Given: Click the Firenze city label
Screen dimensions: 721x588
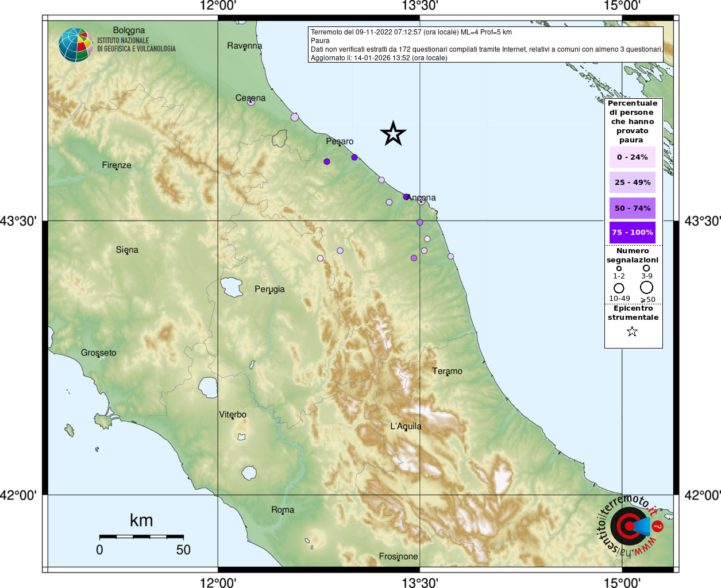Looking at the screenshot, I should click(x=117, y=165).
